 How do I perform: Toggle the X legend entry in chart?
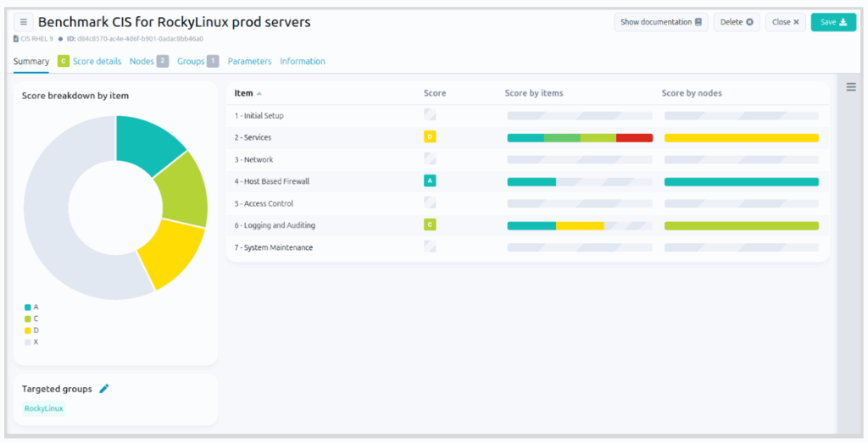click(31, 342)
